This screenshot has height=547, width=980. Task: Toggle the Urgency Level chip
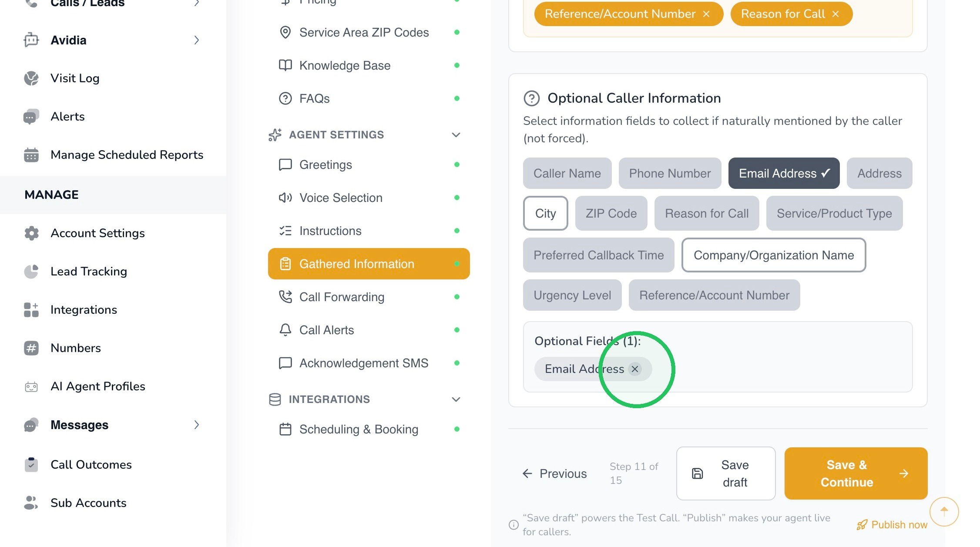(572, 295)
